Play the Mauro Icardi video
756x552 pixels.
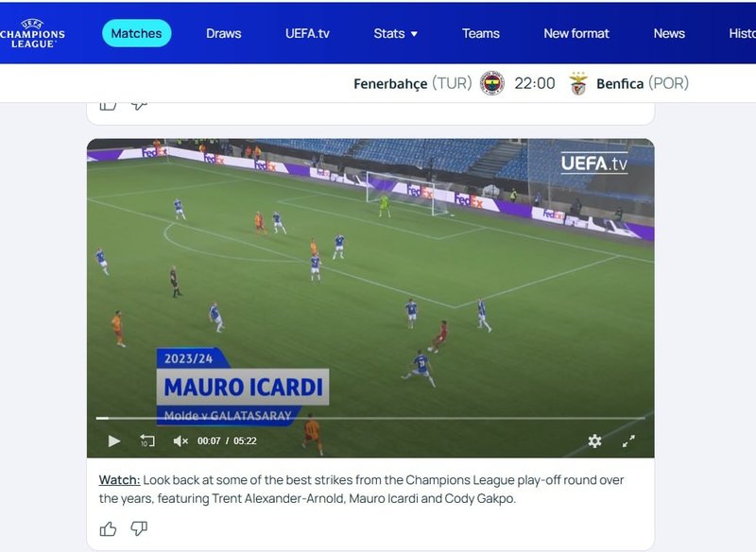pyautogui.click(x=113, y=441)
